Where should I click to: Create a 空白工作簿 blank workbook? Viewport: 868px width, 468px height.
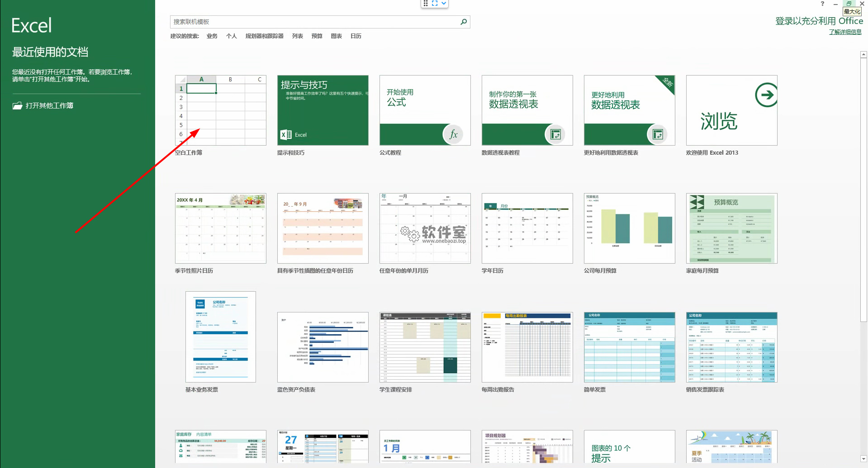tap(221, 110)
